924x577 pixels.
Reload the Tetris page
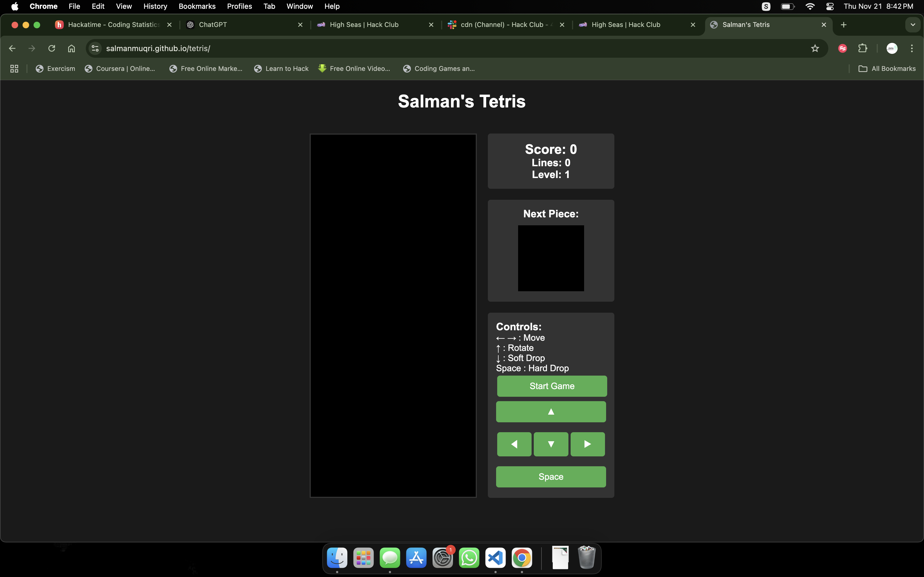tap(51, 48)
